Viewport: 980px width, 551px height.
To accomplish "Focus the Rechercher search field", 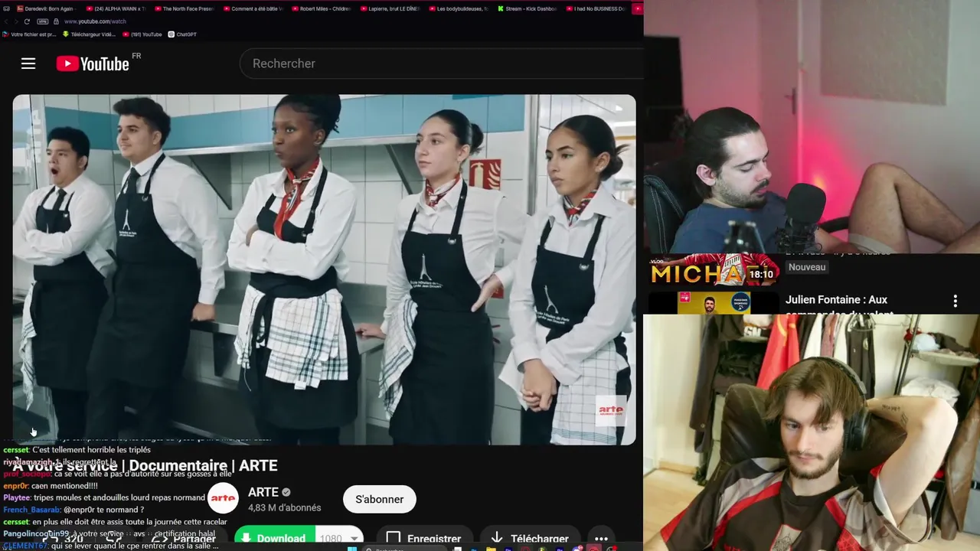I will pos(442,64).
